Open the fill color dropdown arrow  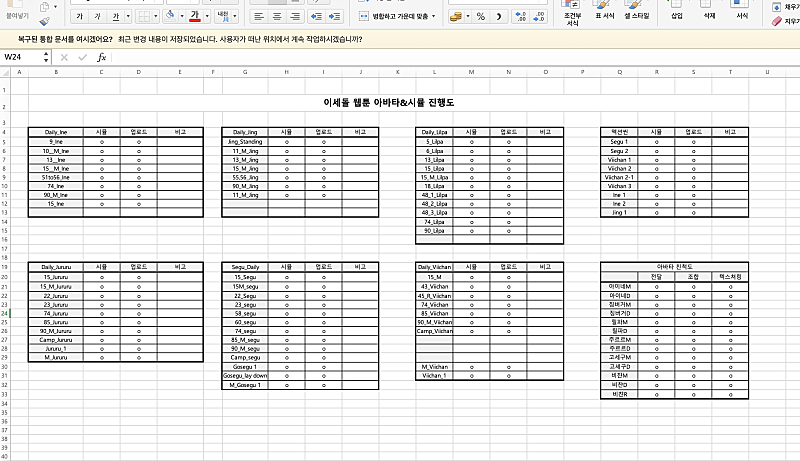(x=182, y=16)
